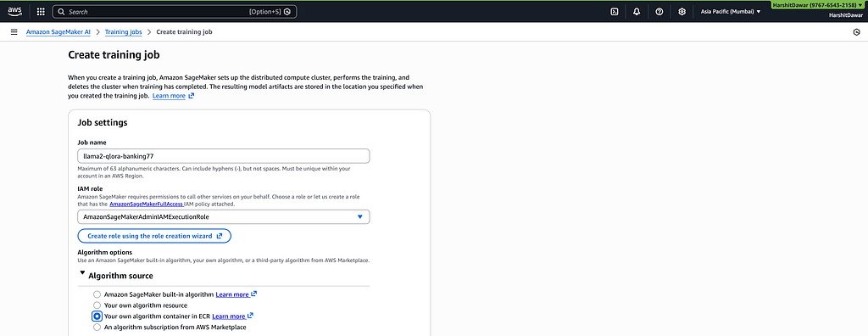Select Amazon SageMaker built-in algorithm
Screen dimensions: 868x336
coord(97,294)
